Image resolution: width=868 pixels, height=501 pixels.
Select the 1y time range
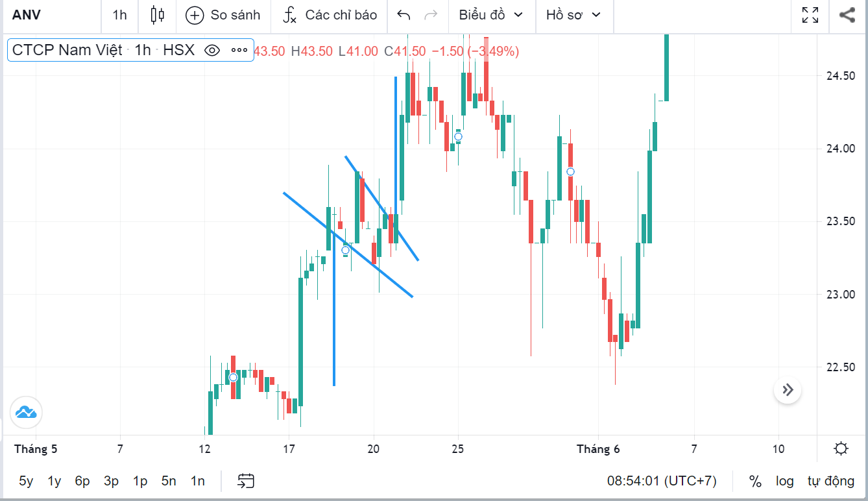[x=54, y=481]
